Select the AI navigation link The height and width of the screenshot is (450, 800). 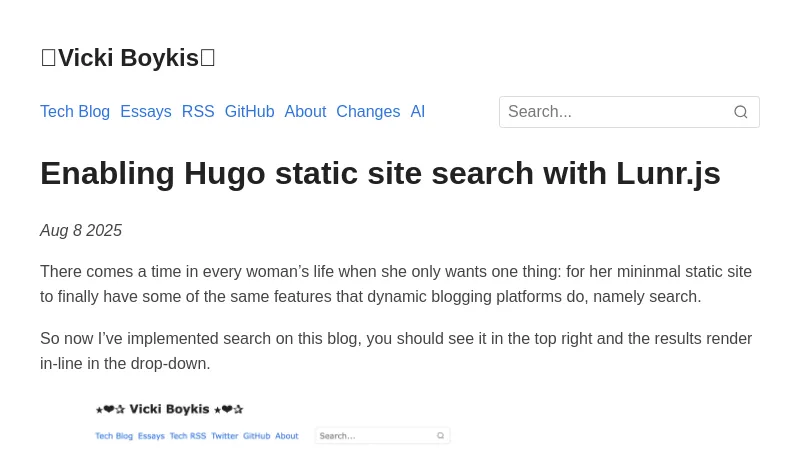(x=418, y=112)
